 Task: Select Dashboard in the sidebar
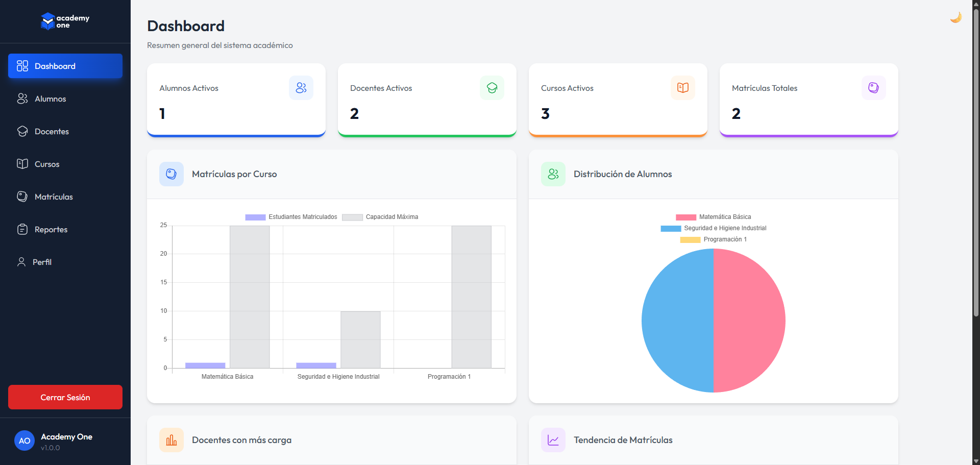click(x=55, y=66)
